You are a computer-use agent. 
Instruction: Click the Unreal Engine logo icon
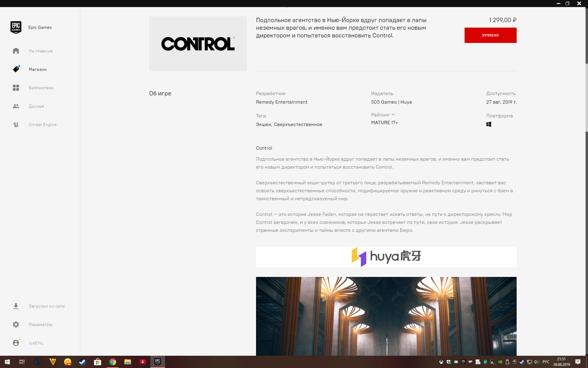(x=16, y=125)
